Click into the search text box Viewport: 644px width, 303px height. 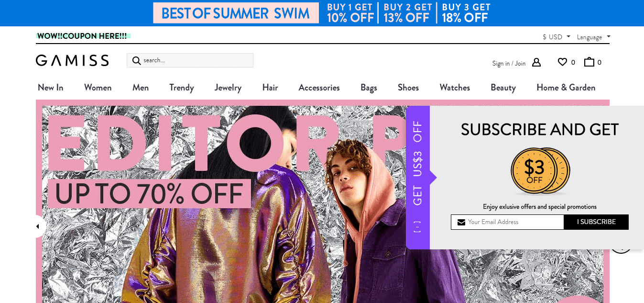[197, 60]
